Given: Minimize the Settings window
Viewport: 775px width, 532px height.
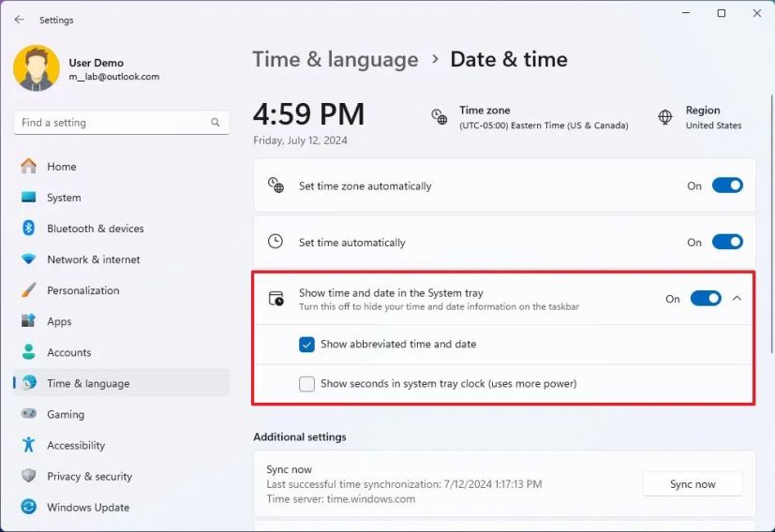Looking at the screenshot, I should coord(686,13).
